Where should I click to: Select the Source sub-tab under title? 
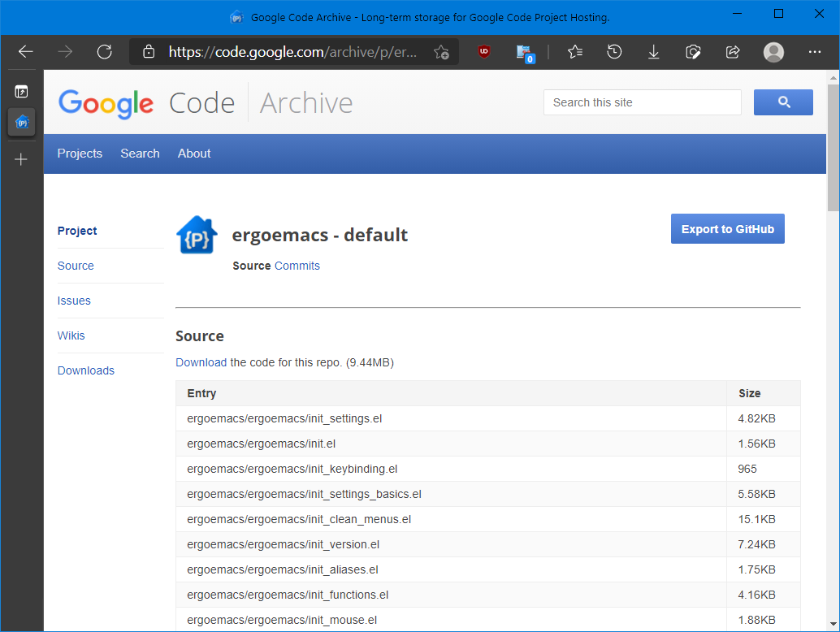click(252, 266)
